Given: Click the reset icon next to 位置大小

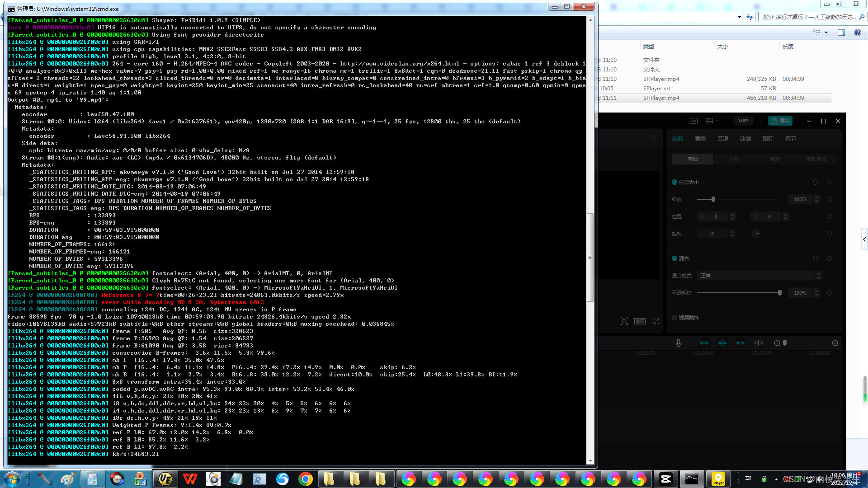Looking at the screenshot, I should point(816,182).
